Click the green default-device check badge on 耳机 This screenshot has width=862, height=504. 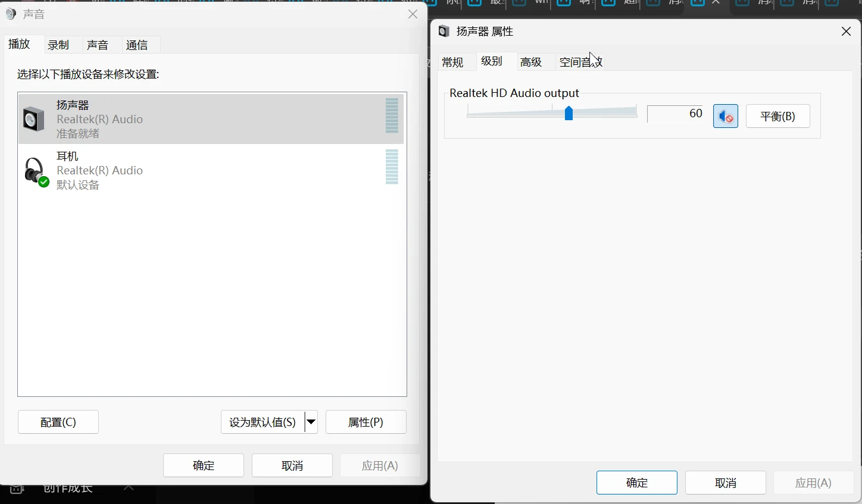click(42, 183)
